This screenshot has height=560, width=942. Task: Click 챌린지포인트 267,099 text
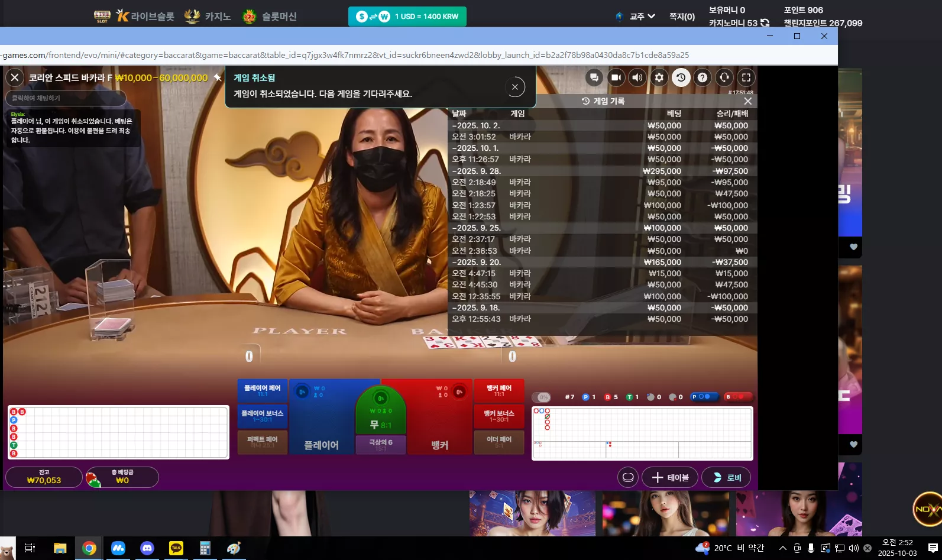coord(823,23)
